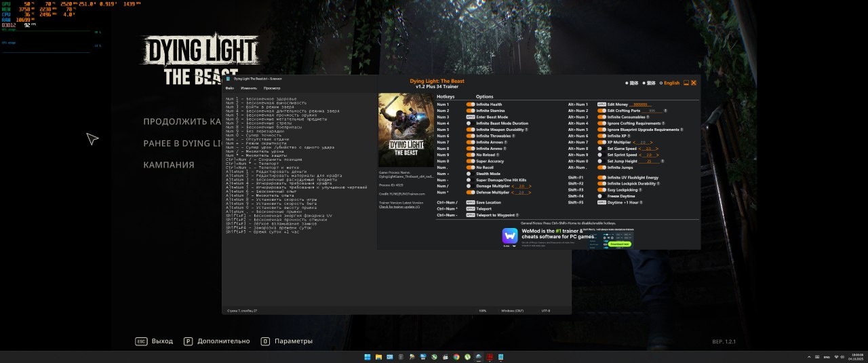Open info icon beside Infinite Throwables
This screenshot has height=363, width=868.
[513, 136]
